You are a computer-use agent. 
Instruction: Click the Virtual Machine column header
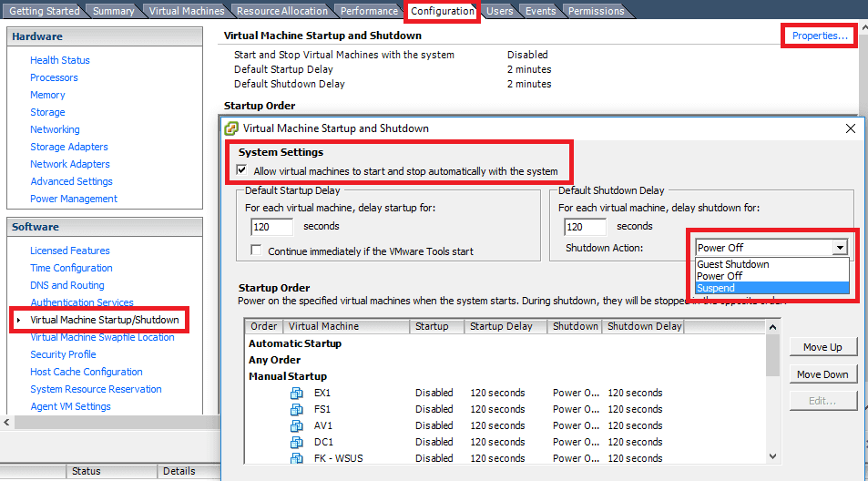coord(346,326)
